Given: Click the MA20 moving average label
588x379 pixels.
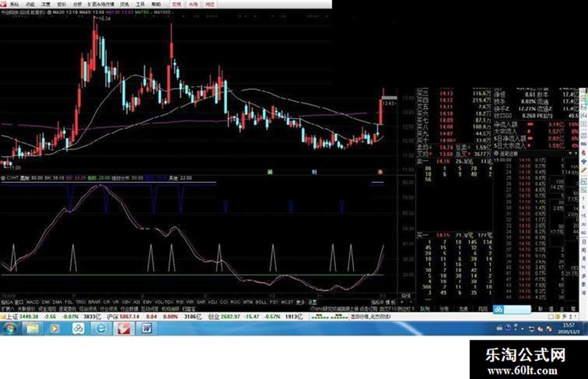Looking at the screenshot, I should point(65,12).
